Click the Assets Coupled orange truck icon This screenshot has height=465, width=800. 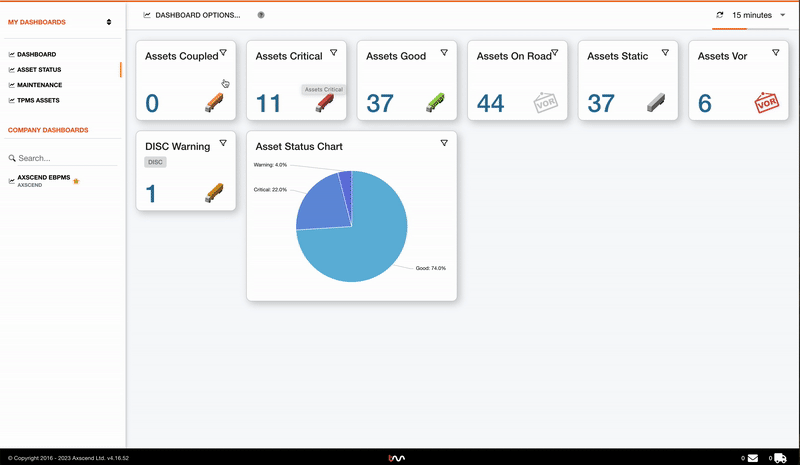click(x=215, y=102)
